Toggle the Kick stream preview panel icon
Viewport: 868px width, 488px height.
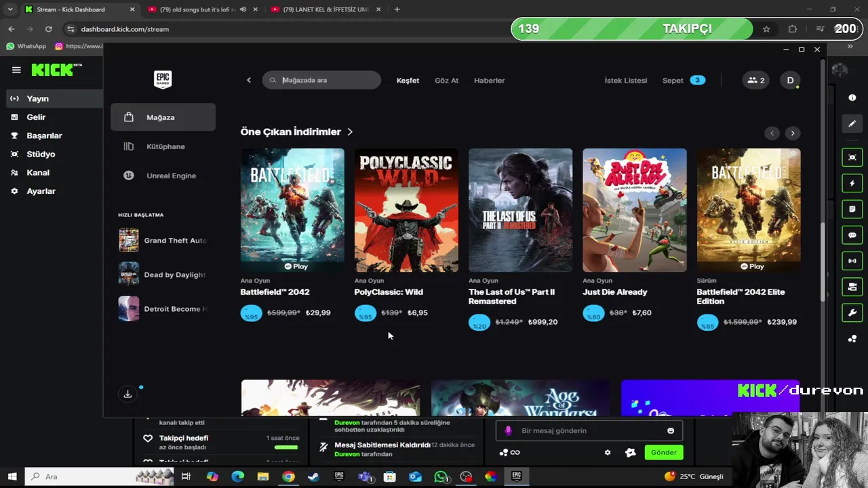point(852,157)
